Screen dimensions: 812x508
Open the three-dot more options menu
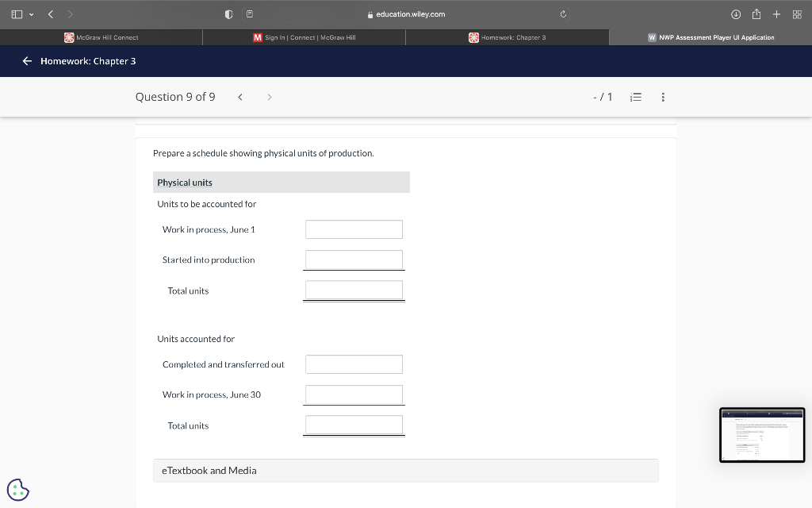pyautogui.click(x=663, y=97)
